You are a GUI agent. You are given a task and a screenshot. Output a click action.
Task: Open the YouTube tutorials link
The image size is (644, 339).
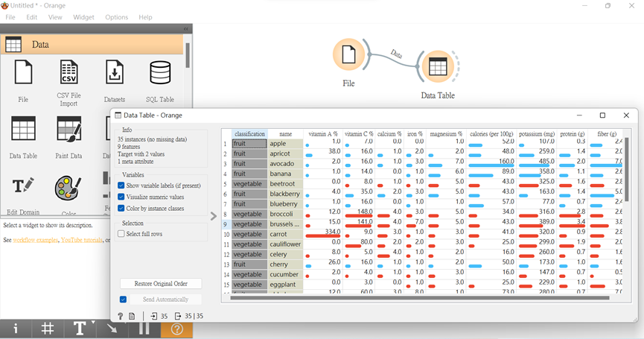82,240
